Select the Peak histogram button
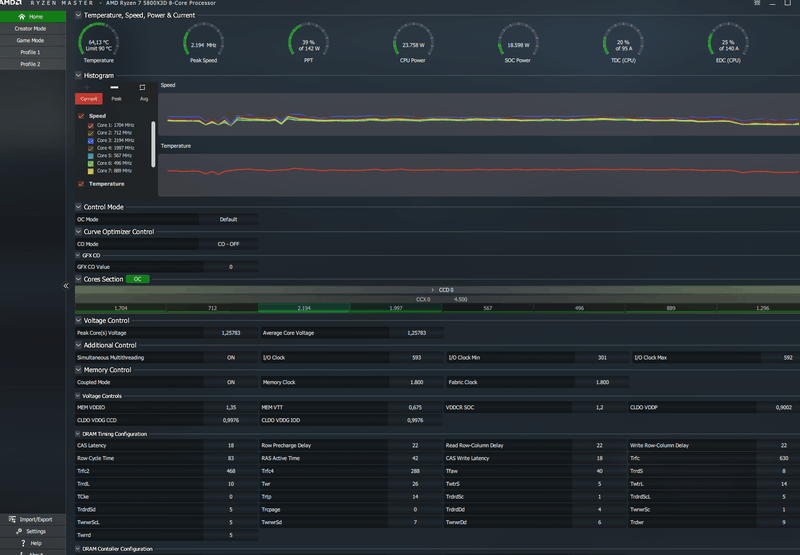The image size is (800, 555). [116, 99]
